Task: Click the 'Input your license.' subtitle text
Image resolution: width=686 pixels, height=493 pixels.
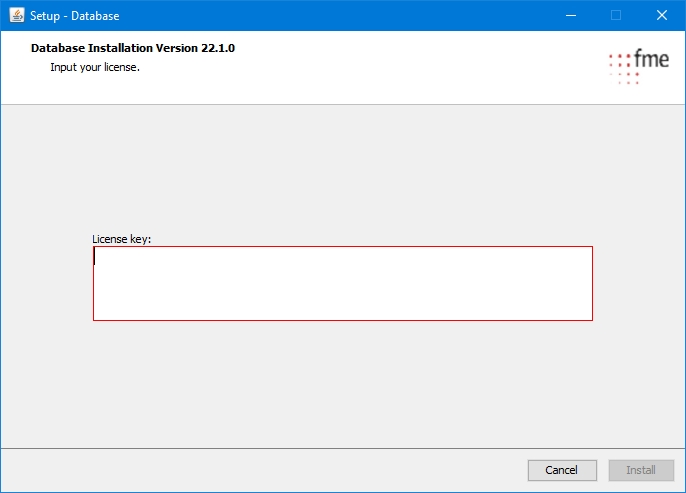Action: coord(95,67)
